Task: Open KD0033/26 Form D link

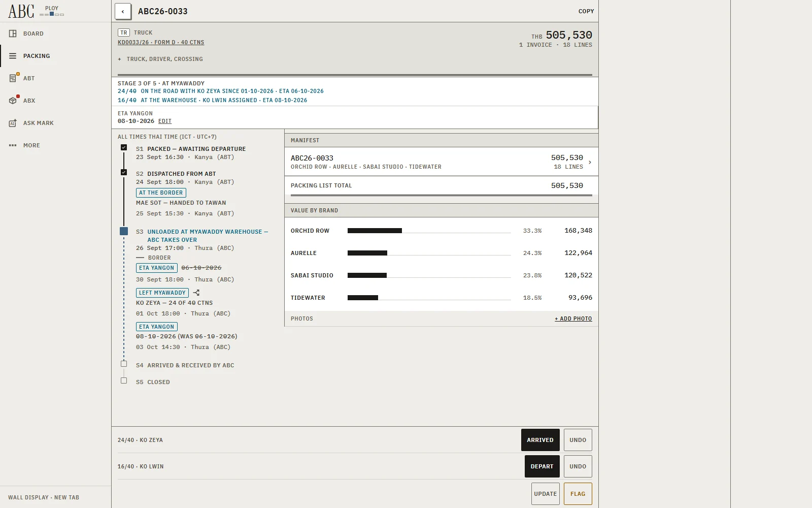Action: [x=161, y=42]
